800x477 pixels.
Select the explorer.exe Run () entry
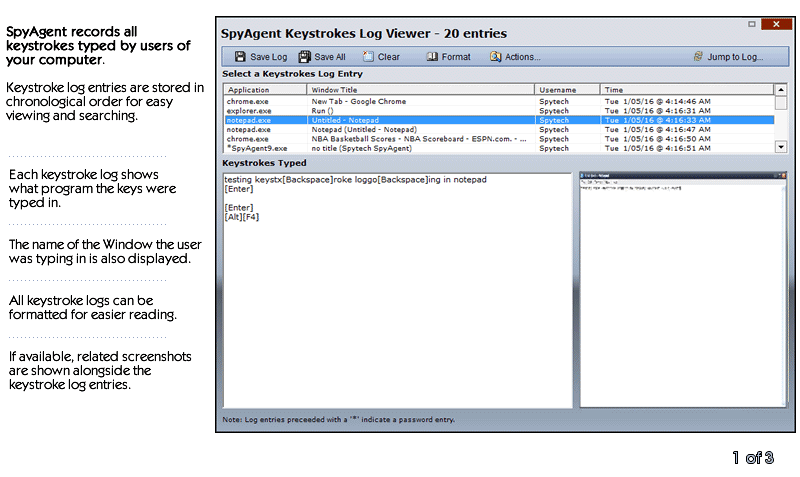click(x=499, y=111)
